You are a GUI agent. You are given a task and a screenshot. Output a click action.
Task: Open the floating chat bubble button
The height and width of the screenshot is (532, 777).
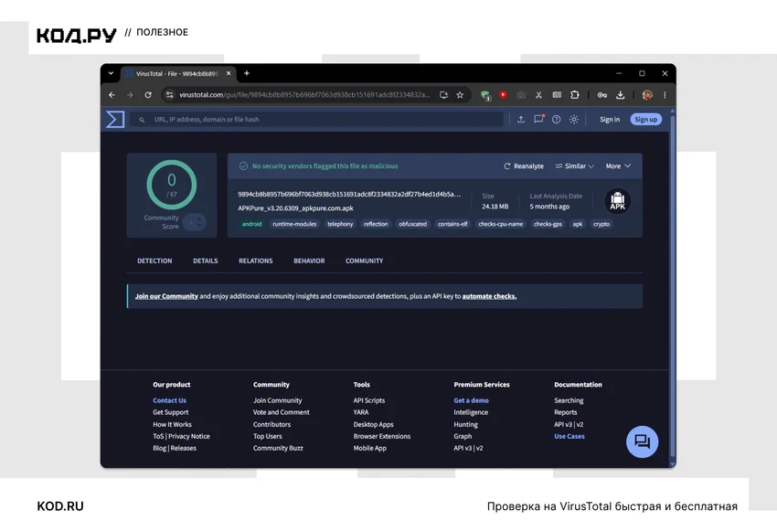(643, 442)
